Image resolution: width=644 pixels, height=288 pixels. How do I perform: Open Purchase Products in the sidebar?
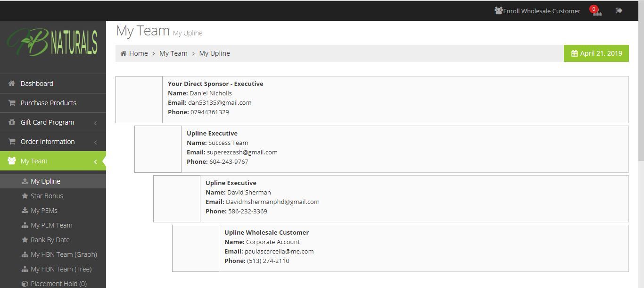point(53,103)
